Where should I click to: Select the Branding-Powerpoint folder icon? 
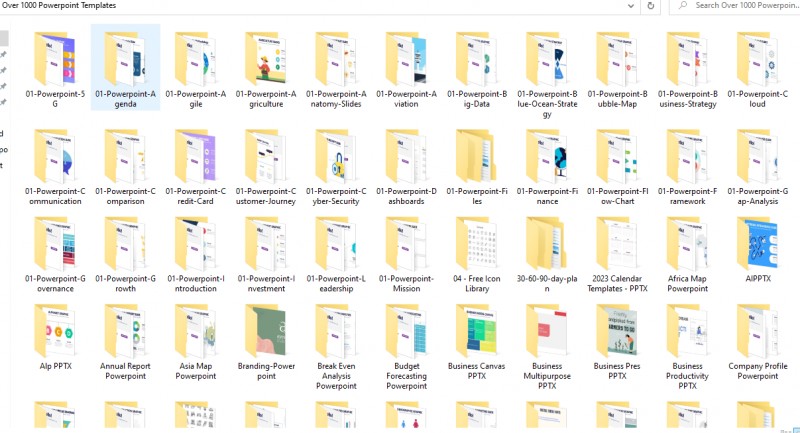(266, 331)
